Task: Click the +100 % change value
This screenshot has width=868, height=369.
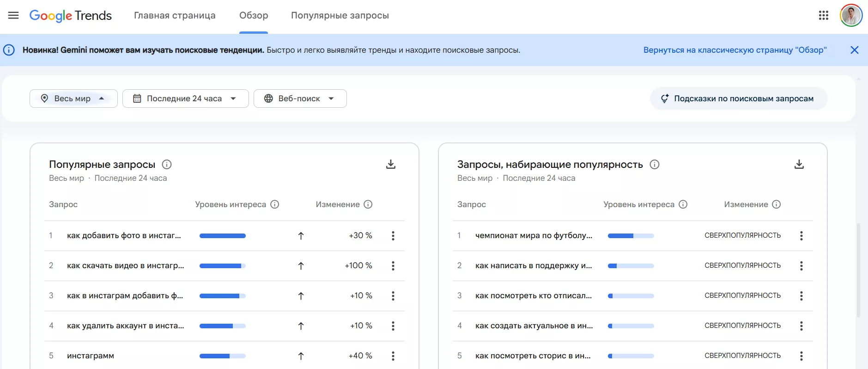Action: pyautogui.click(x=358, y=265)
